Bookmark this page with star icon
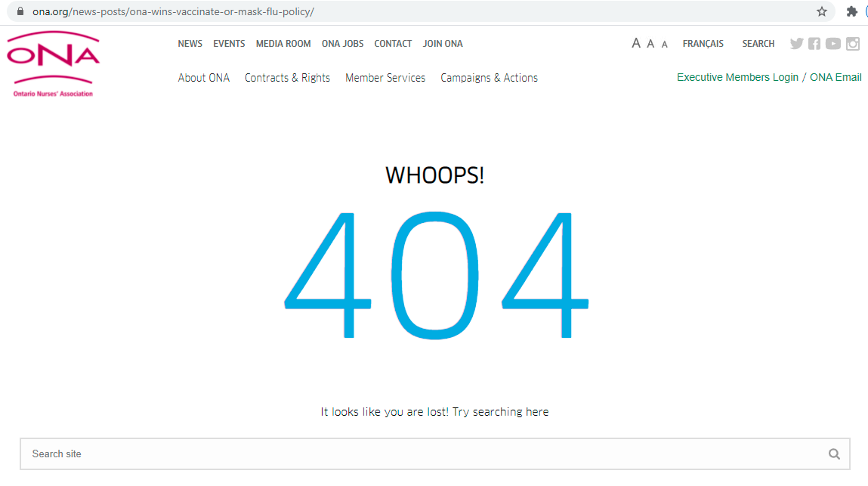 822,11
